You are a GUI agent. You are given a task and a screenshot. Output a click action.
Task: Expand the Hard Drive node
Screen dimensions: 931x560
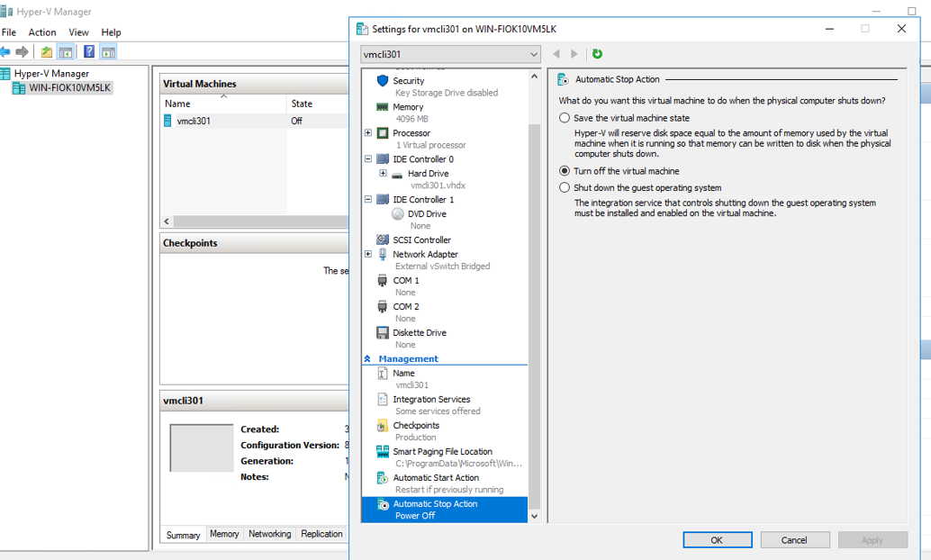coord(383,174)
